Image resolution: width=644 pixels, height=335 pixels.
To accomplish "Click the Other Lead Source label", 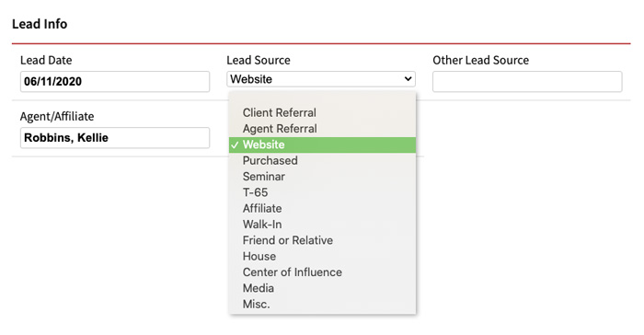I will pyautogui.click(x=480, y=60).
